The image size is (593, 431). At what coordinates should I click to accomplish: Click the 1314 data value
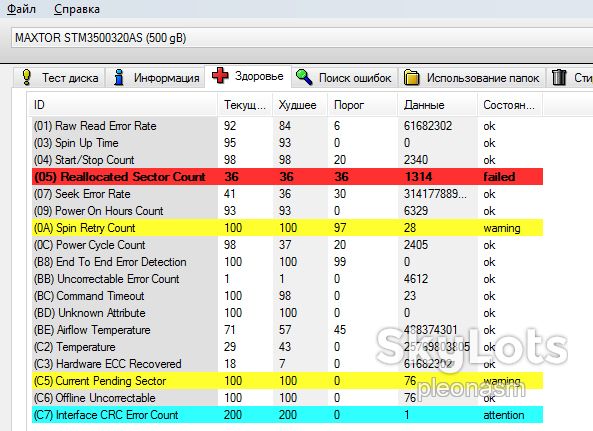point(418,177)
